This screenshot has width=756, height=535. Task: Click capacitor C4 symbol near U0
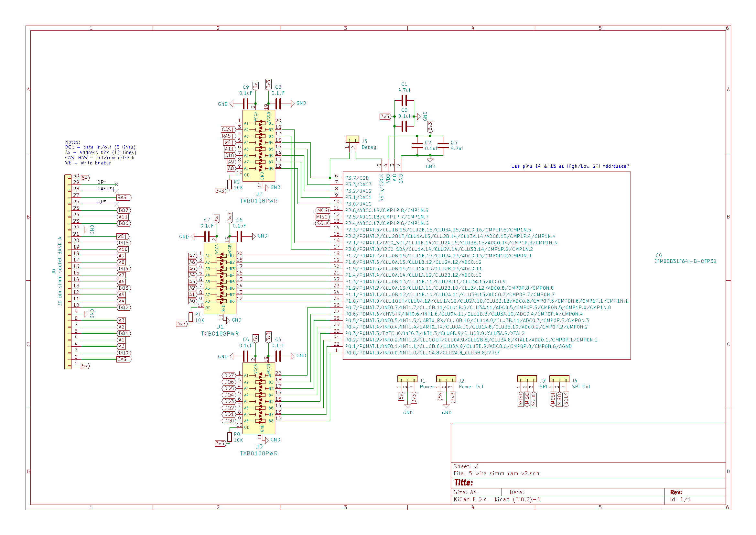click(x=277, y=356)
